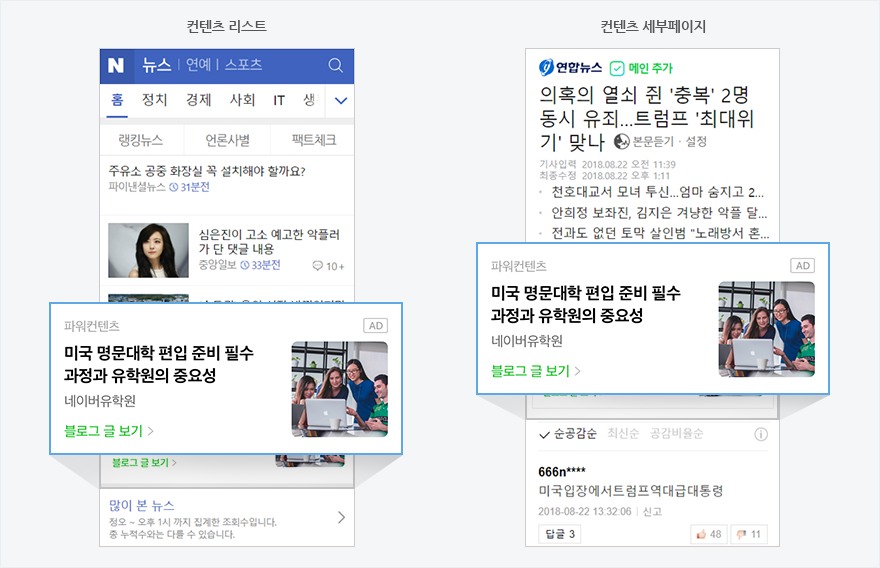This screenshot has height=568, width=880.
Task: Select the 홈 tab
Action: coord(117,100)
